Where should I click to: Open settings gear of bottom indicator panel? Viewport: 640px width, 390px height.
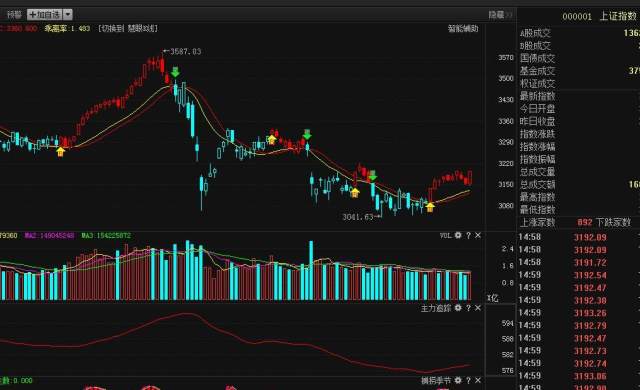[458, 380]
